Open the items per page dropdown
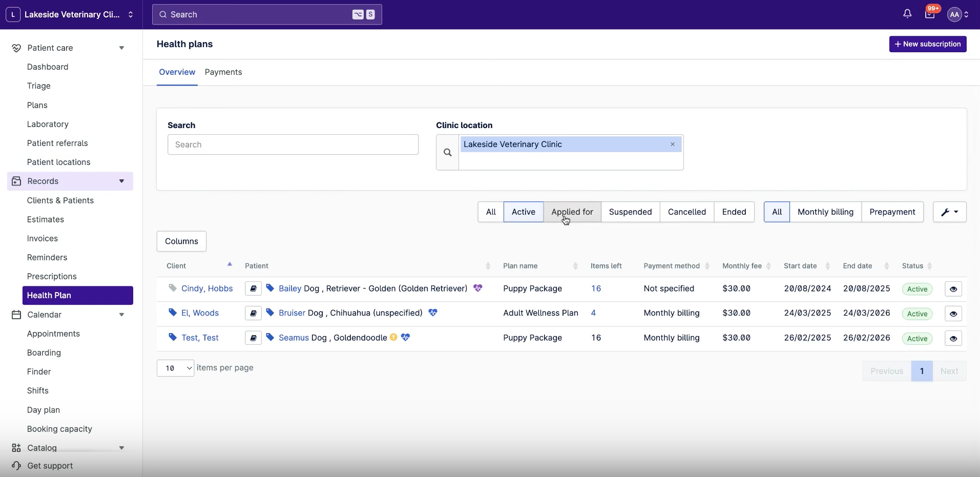Image resolution: width=980 pixels, height=477 pixels. pos(175,368)
